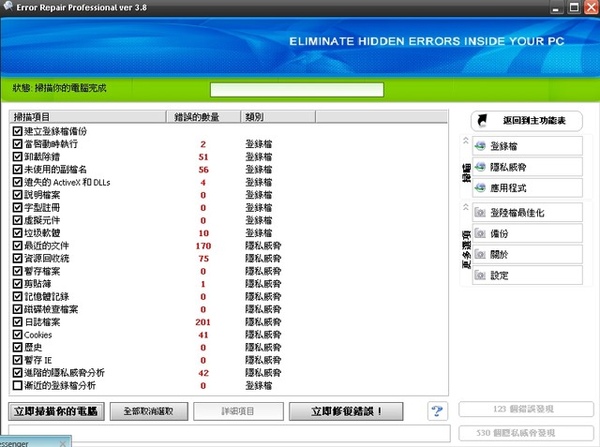Click the 123 個錯誤發現 status box
Viewport: 600px width, 447px height.
click(526, 409)
